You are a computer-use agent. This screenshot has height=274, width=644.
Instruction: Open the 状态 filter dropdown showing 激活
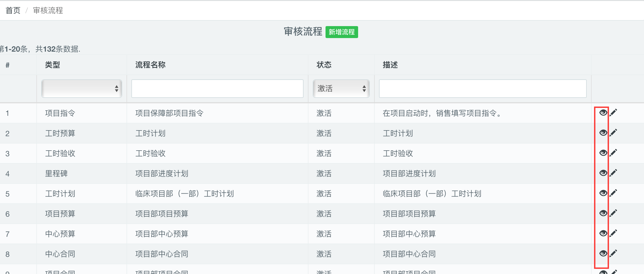pyautogui.click(x=341, y=89)
